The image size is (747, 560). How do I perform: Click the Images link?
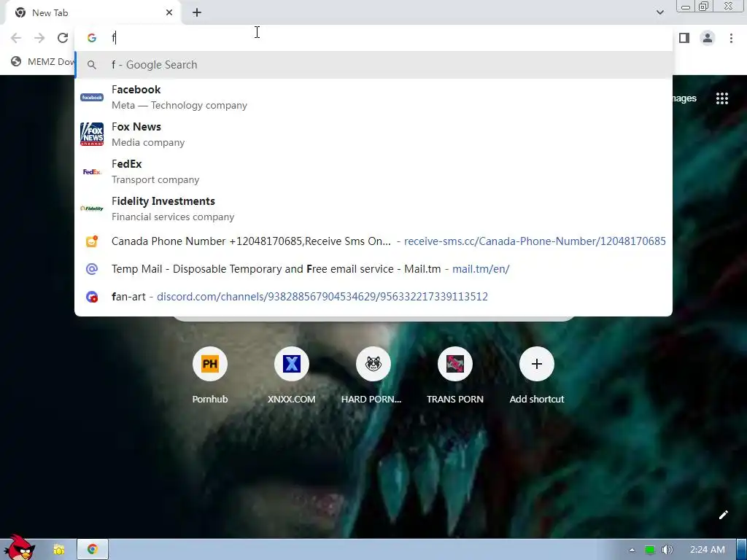pos(684,98)
